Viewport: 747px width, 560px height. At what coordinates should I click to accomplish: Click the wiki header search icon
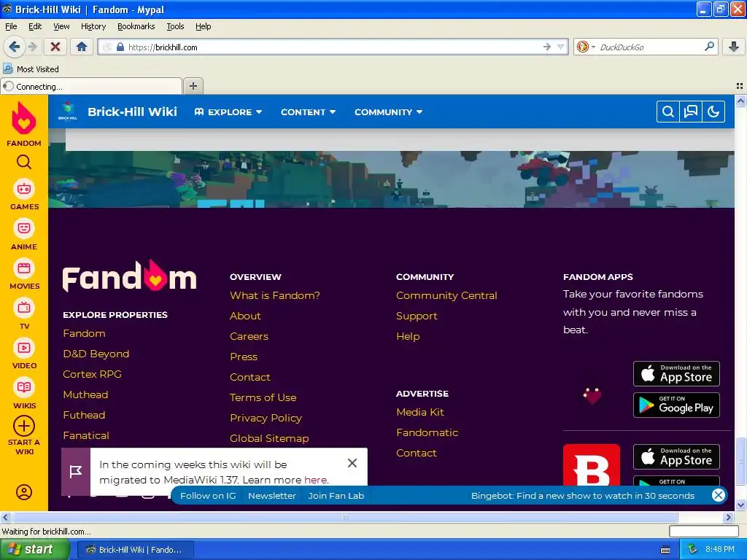pyautogui.click(x=668, y=112)
